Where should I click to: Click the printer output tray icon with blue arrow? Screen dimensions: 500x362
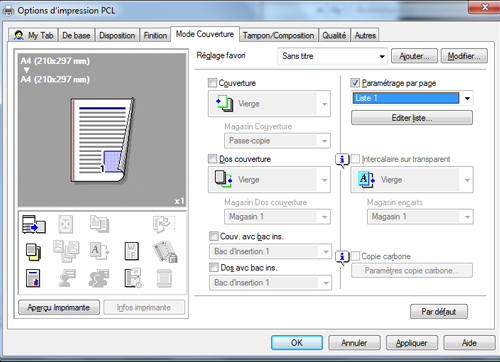tap(34, 224)
